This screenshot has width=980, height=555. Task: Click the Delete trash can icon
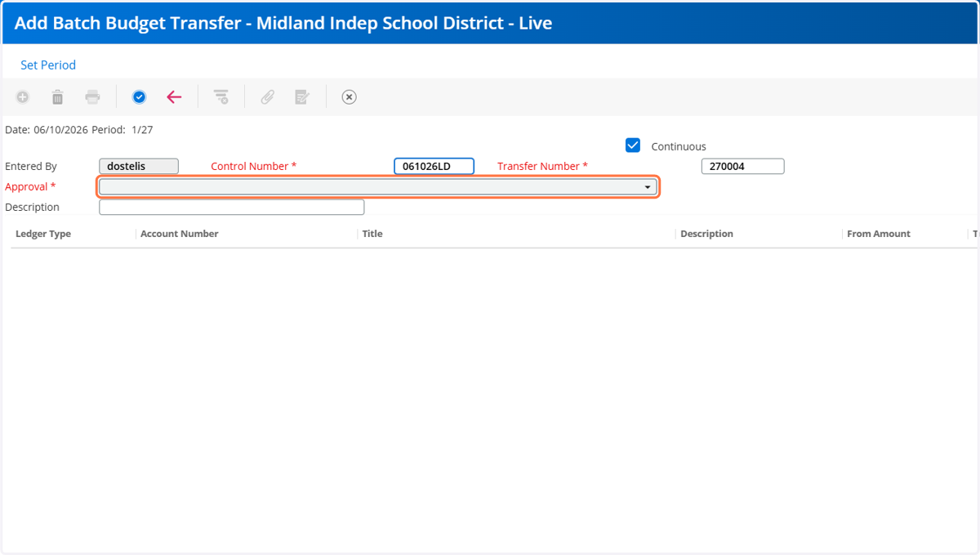click(x=58, y=97)
